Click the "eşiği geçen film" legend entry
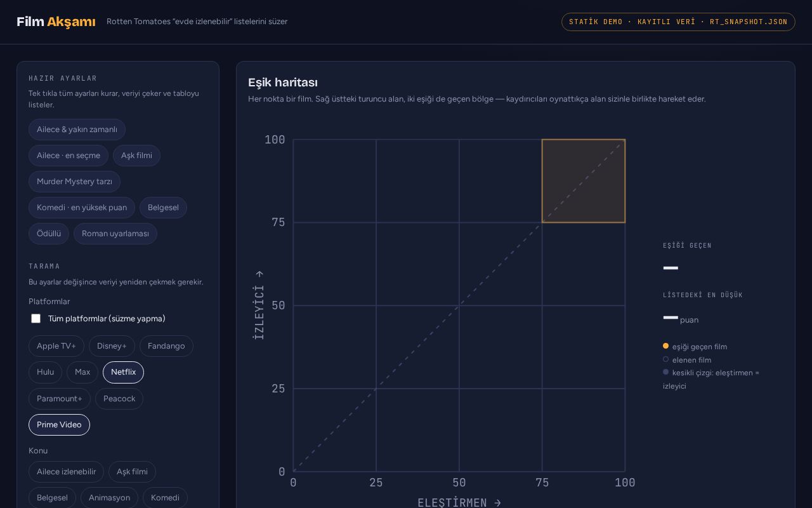812x508 pixels. point(695,347)
